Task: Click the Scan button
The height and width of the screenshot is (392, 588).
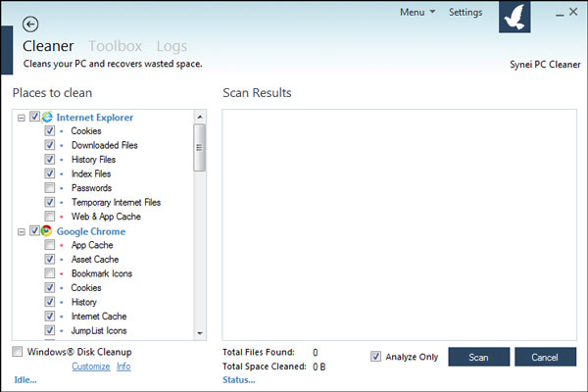Action: click(x=479, y=357)
